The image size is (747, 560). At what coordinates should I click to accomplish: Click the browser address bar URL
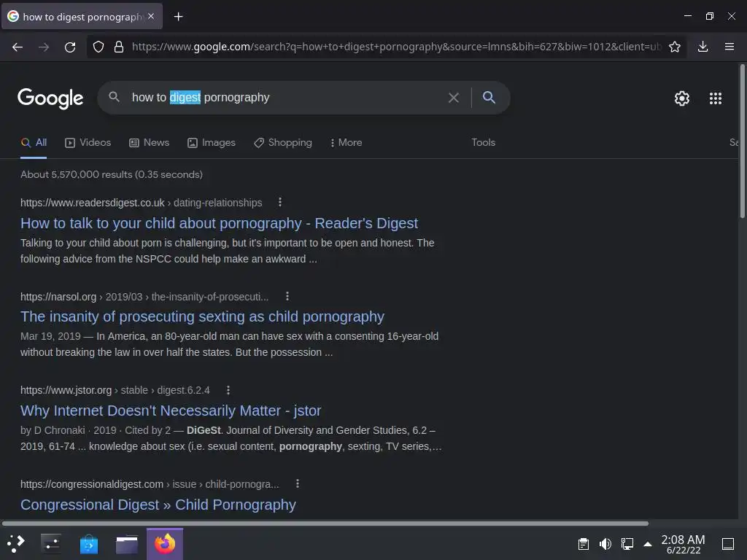tap(396, 47)
